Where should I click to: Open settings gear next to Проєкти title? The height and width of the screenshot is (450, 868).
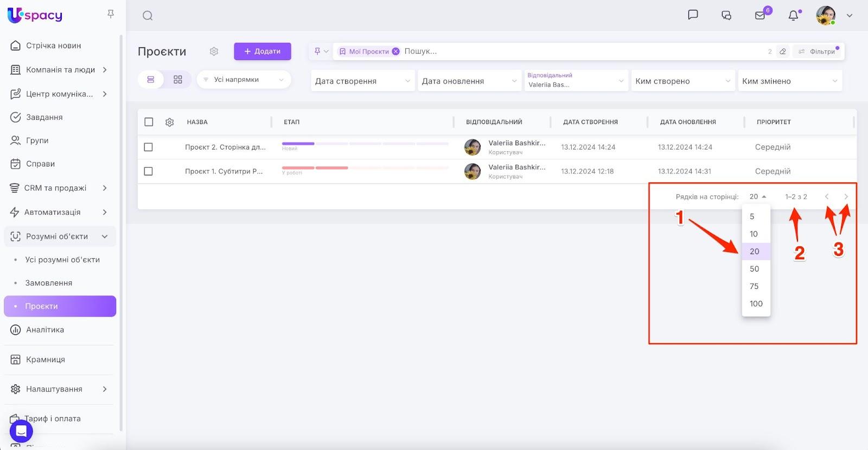tap(214, 52)
